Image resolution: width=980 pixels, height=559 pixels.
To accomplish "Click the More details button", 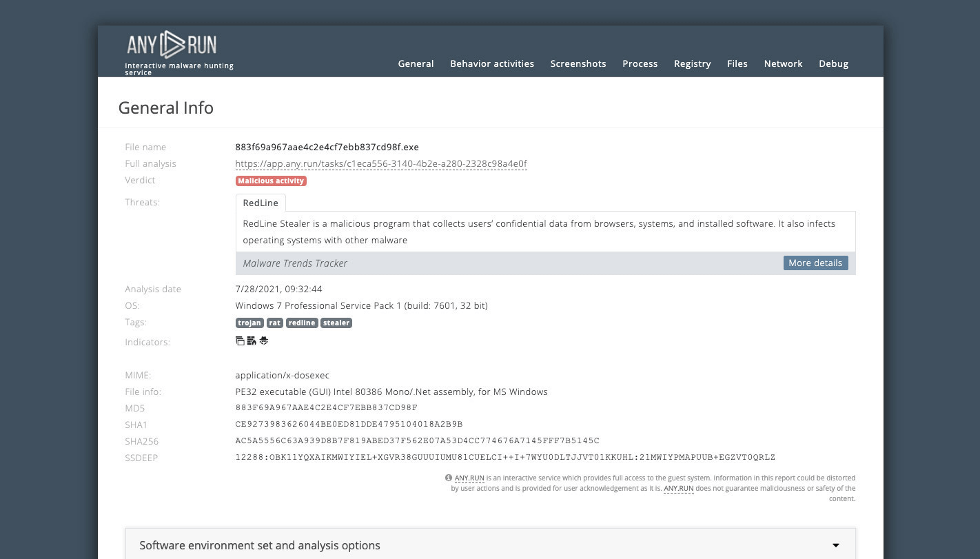I will click(x=815, y=263).
